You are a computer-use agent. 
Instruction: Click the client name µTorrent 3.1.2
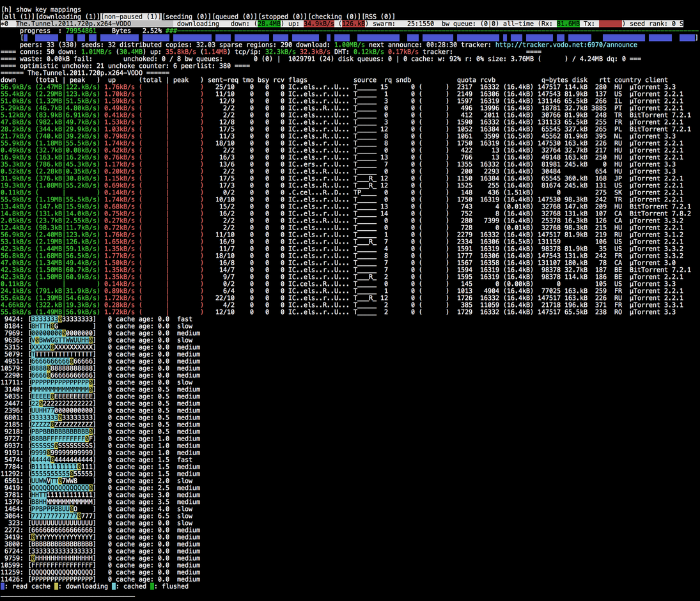click(657, 235)
